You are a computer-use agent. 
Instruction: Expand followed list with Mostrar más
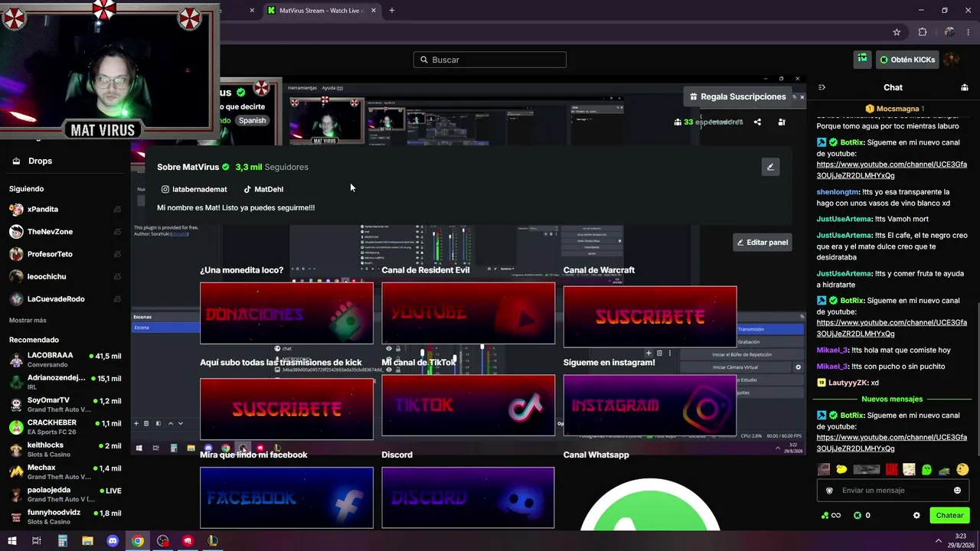point(28,320)
